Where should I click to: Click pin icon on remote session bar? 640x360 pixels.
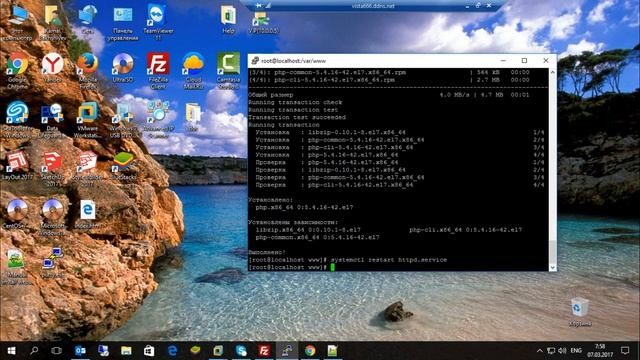(x=259, y=6)
